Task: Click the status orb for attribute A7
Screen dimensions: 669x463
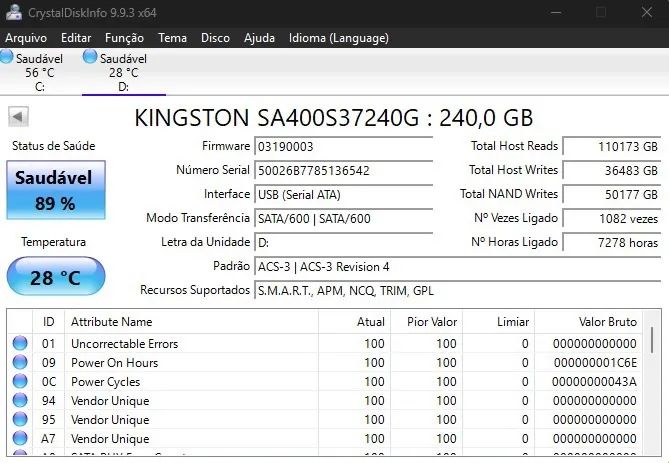Action: [20, 438]
